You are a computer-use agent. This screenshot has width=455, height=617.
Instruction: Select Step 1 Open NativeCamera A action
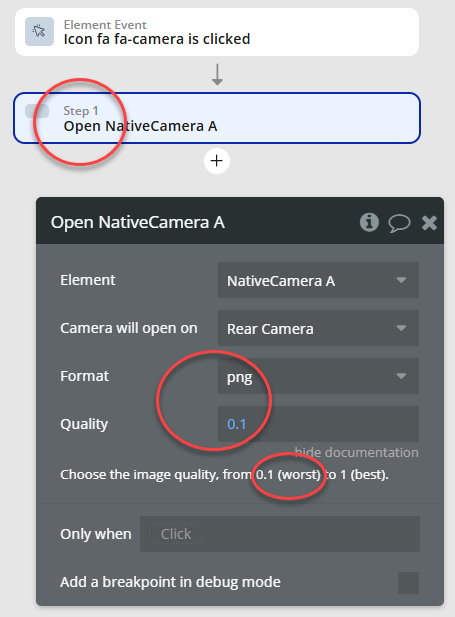coord(217,118)
